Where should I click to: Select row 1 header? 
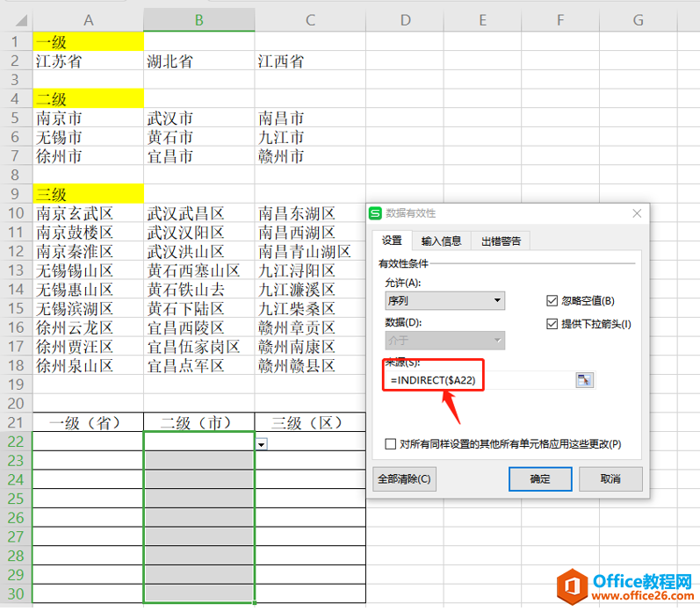tap(16, 41)
